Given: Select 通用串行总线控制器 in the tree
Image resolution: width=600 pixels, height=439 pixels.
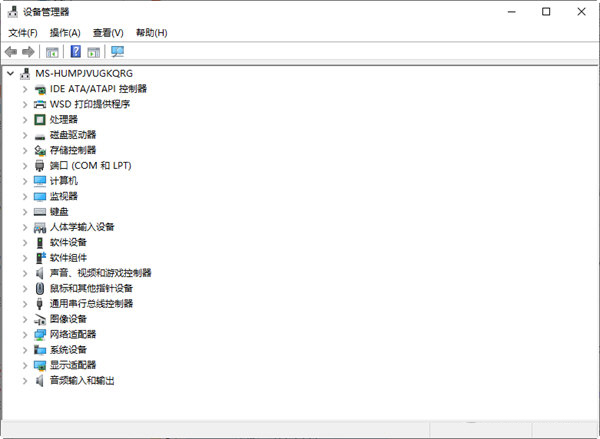Looking at the screenshot, I should (91, 303).
